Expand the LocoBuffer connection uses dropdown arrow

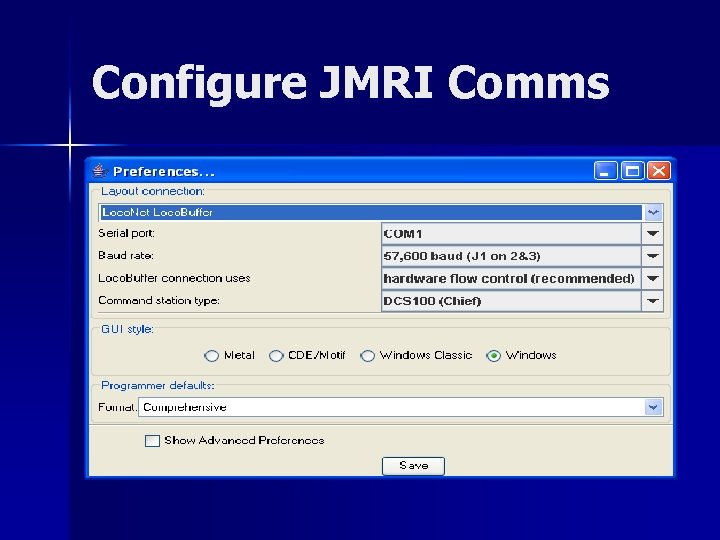point(652,278)
